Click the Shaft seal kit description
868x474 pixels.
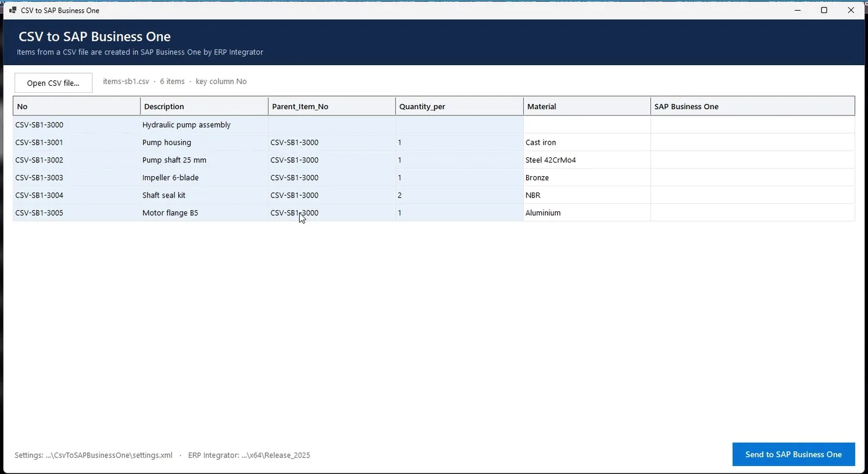point(204,195)
